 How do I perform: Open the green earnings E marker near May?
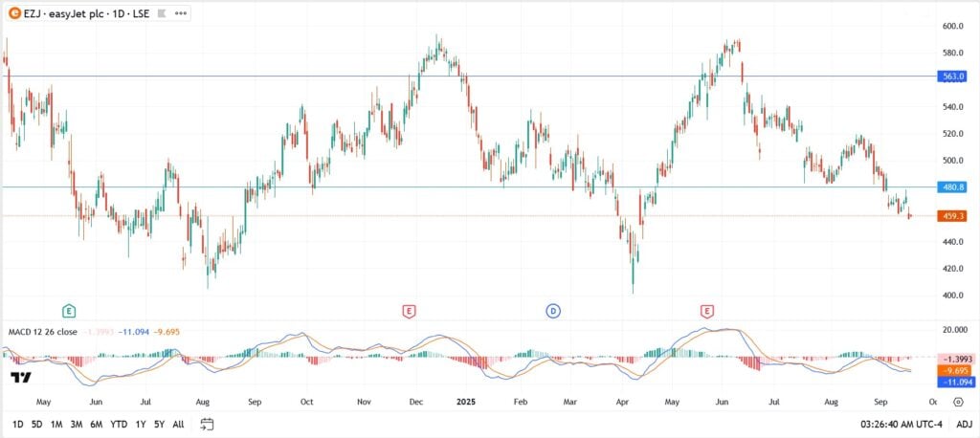pos(69,311)
